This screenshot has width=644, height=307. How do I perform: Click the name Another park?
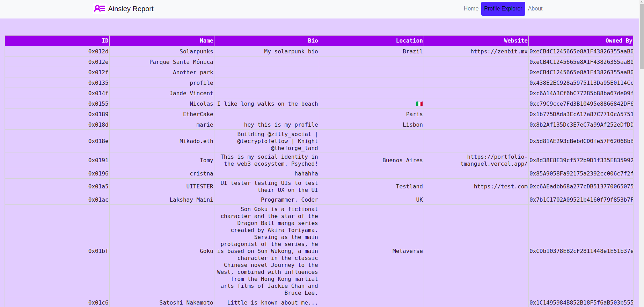point(193,72)
